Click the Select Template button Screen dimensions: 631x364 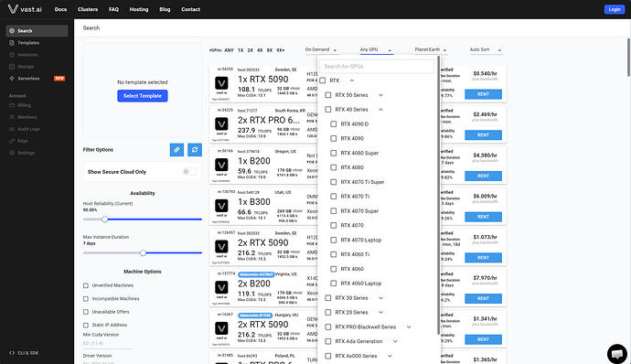click(143, 96)
